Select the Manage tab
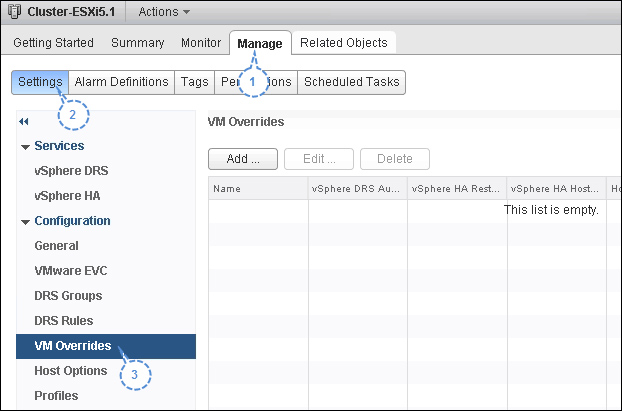622x411 pixels. tap(260, 43)
